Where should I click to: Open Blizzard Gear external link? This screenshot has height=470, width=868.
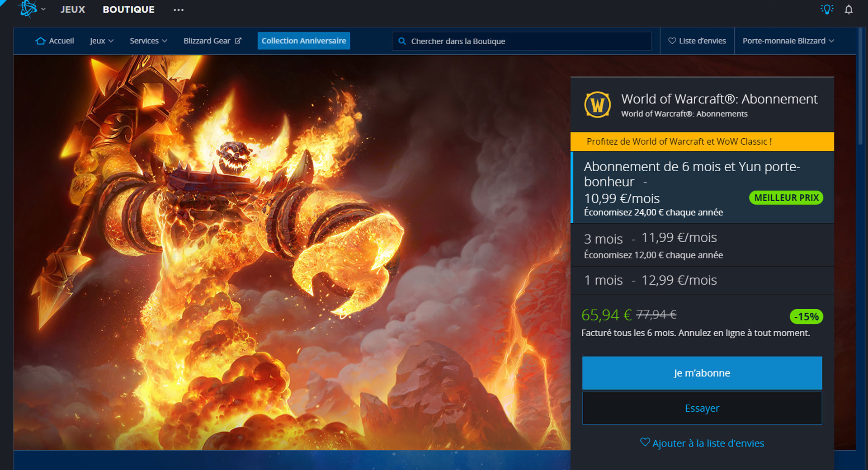click(x=212, y=41)
